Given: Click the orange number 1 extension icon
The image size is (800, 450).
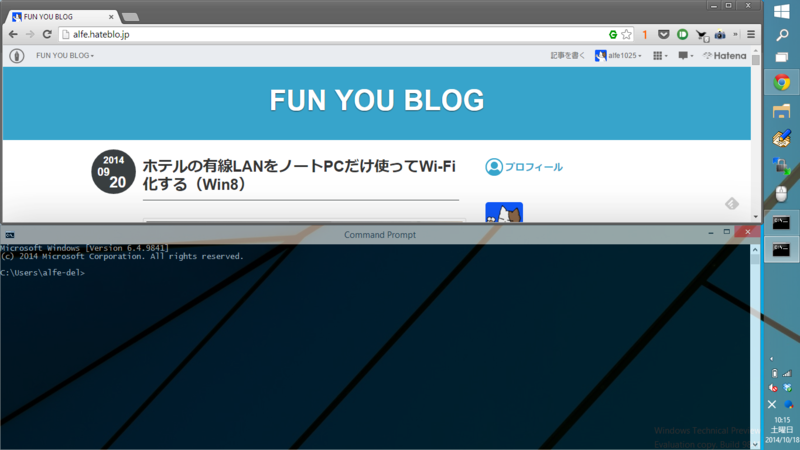Looking at the screenshot, I should [x=645, y=34].
